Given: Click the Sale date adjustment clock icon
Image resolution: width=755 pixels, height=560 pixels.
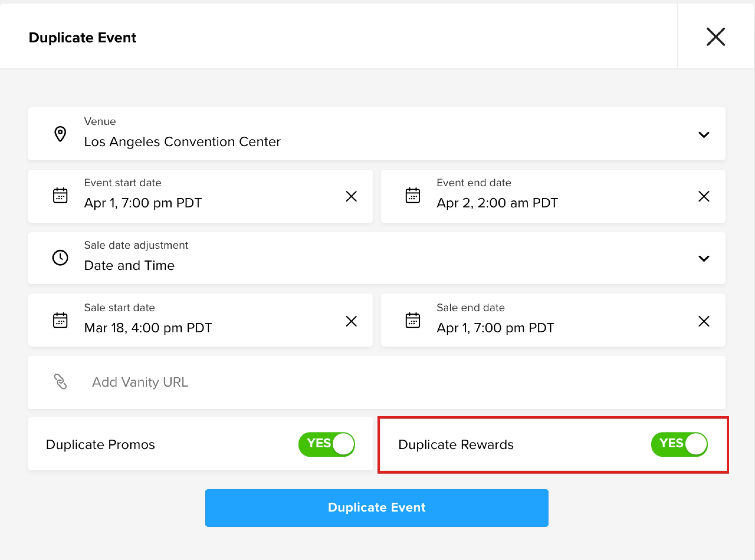Looking at the screenshot, I should point(60,258).
